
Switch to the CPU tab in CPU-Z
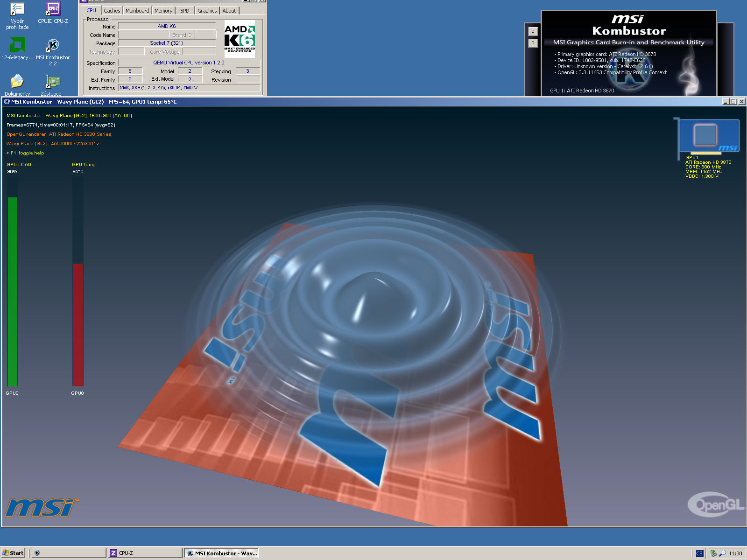91,10
